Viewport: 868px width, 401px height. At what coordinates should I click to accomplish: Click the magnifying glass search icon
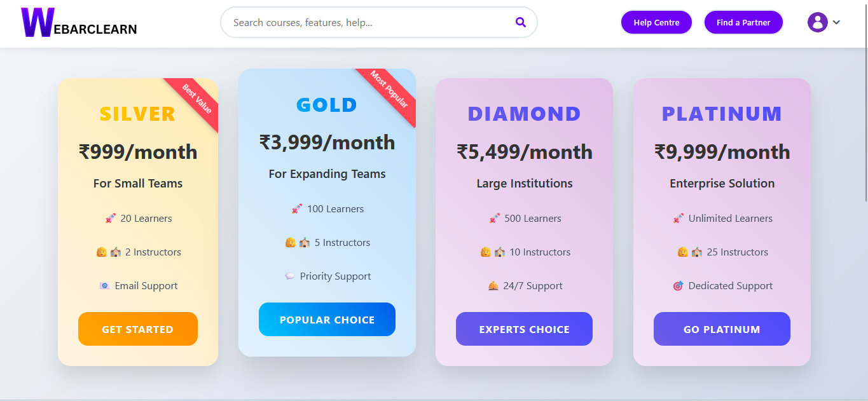pyautogui.click(x=521, y=22)
